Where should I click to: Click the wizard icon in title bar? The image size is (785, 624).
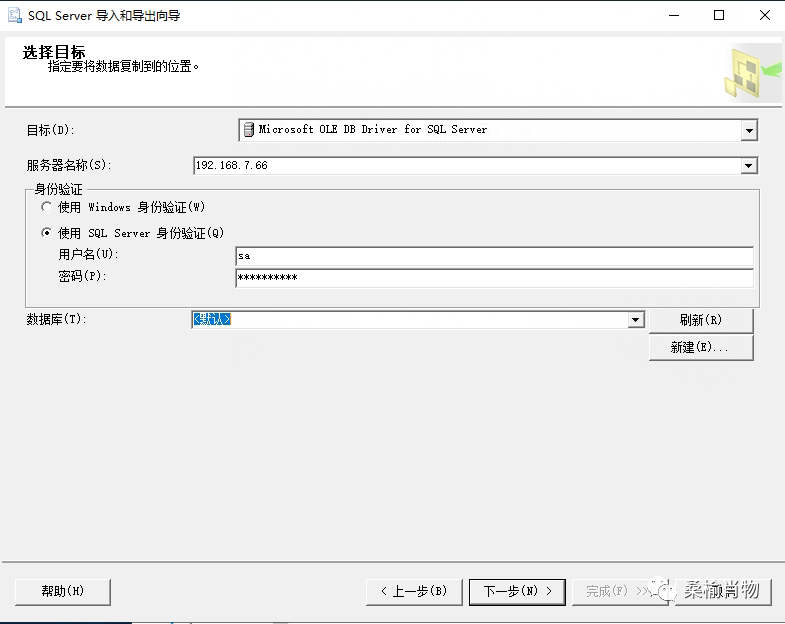15,16
